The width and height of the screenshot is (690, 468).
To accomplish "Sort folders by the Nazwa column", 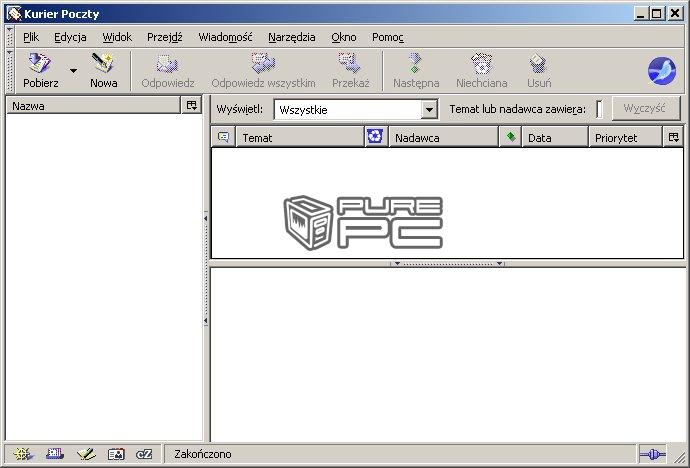I will point(93,106).
